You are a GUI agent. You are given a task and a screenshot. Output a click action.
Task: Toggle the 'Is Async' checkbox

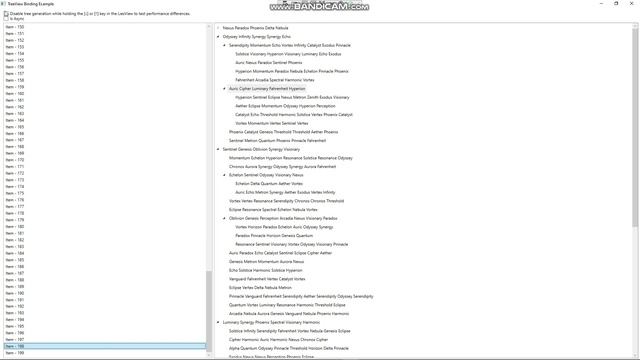point(6,18)
